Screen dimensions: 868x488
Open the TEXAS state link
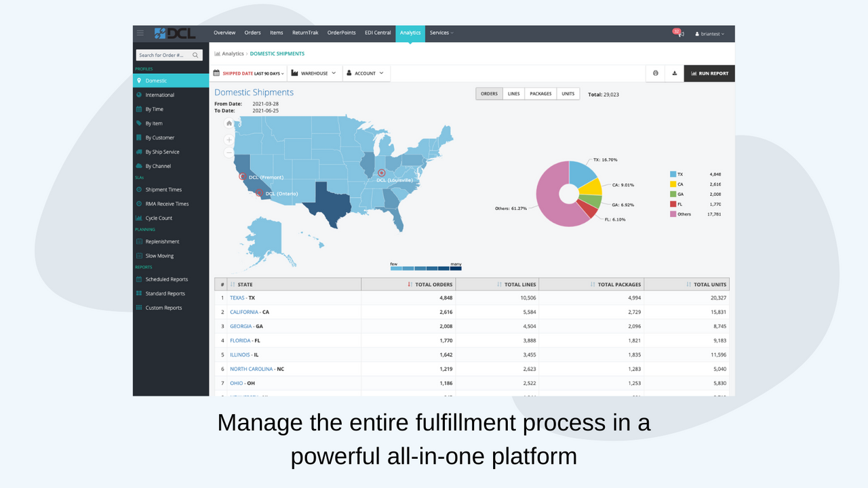click(x=237, y=298)
